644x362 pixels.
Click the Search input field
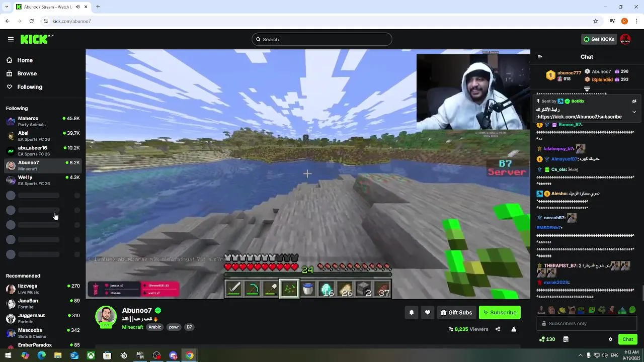click(x=322, y=39)
